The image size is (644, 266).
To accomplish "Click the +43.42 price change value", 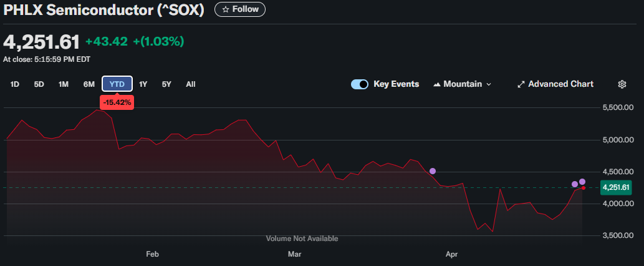I will [107, 41].
